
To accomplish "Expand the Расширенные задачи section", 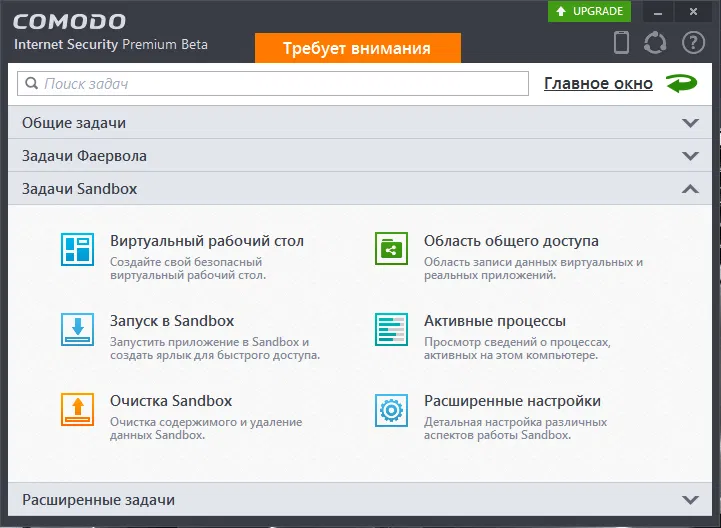I will coord(689,500).
